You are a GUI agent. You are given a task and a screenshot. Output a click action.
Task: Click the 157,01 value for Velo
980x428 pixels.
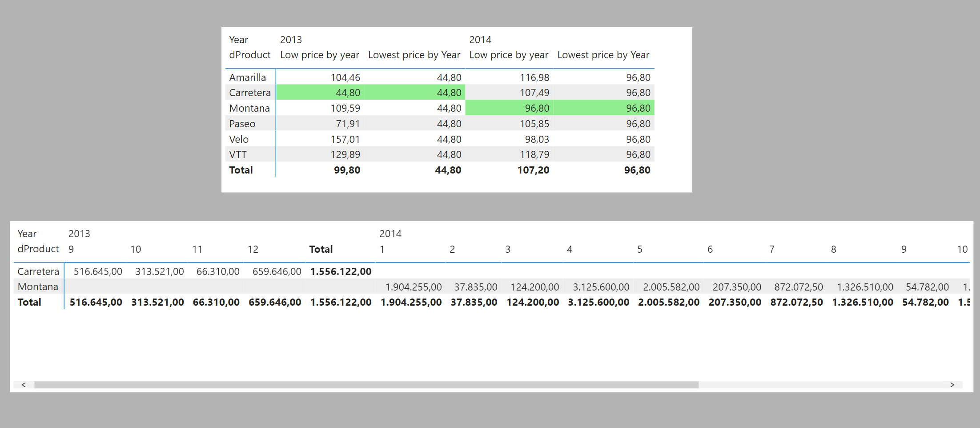click(x=345, y=139)
